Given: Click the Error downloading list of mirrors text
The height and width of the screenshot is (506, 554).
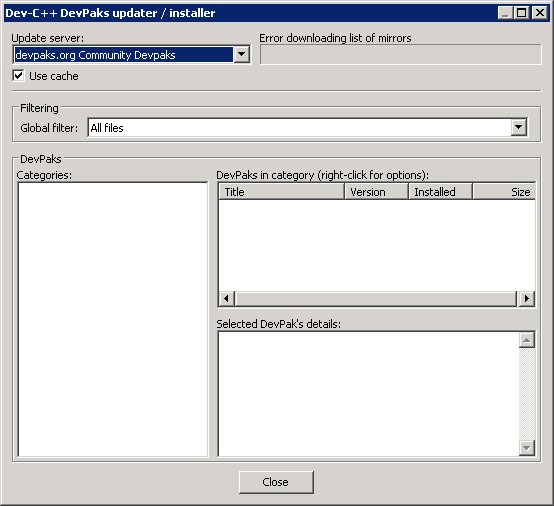Looking at the screenshot, I should (335, 38).
